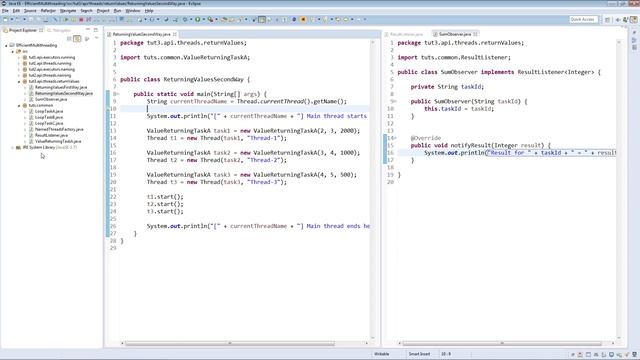Click t1.start() on line 22
The image size is (640, 360).
(x=165, y=197)
